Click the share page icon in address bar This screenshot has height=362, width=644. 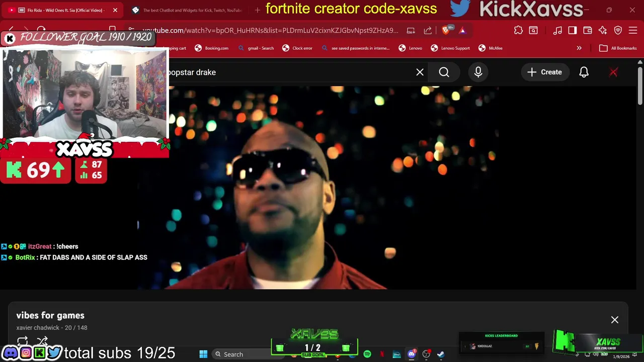428,31
